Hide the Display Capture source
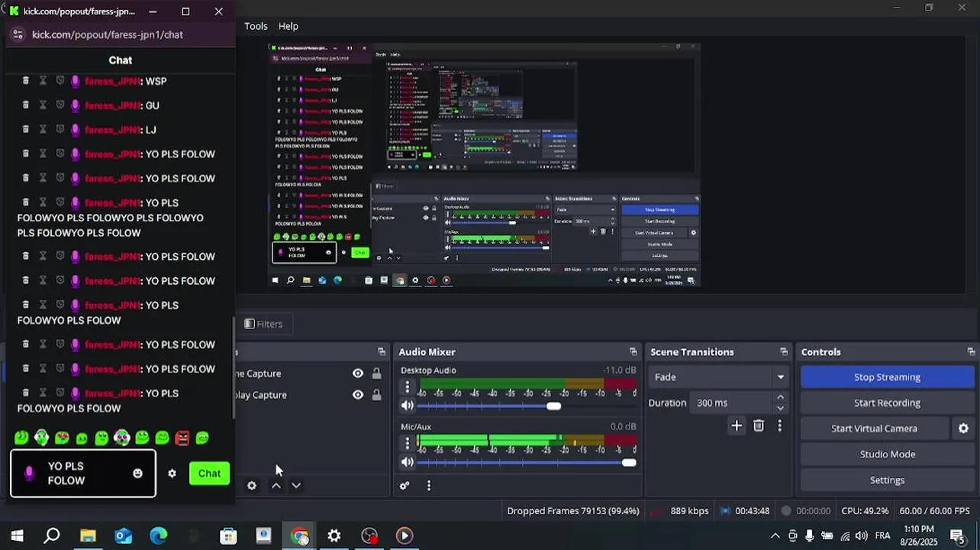980x550 pixels. pyautogui.click(x=357, y=395)
